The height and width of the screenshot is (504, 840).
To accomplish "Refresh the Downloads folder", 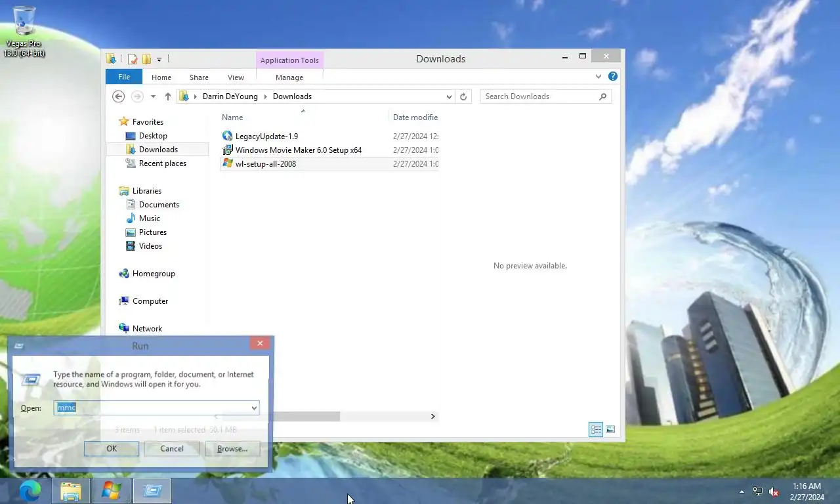I will (x=463, y=96).
